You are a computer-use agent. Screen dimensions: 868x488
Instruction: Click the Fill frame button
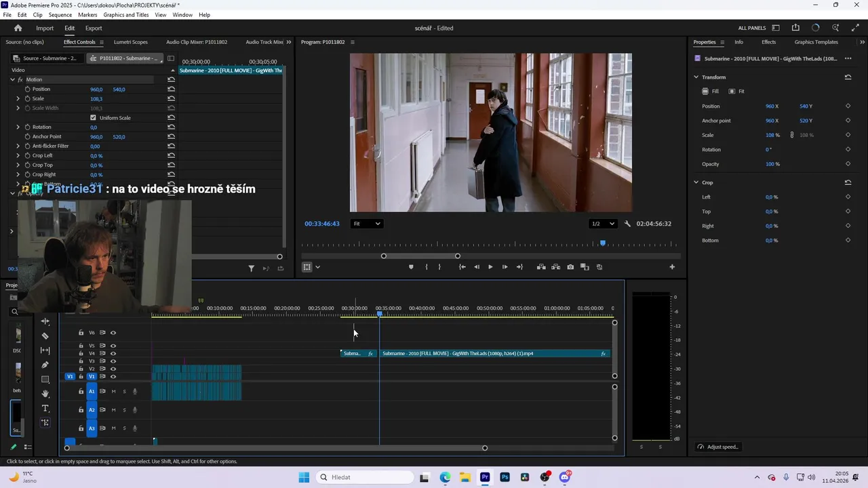pyautogui.click(x=710, y=91)
